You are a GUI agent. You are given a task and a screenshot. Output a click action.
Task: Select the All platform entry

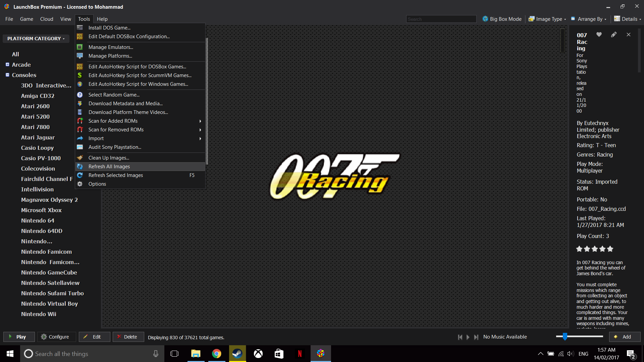tap(15, 54)
